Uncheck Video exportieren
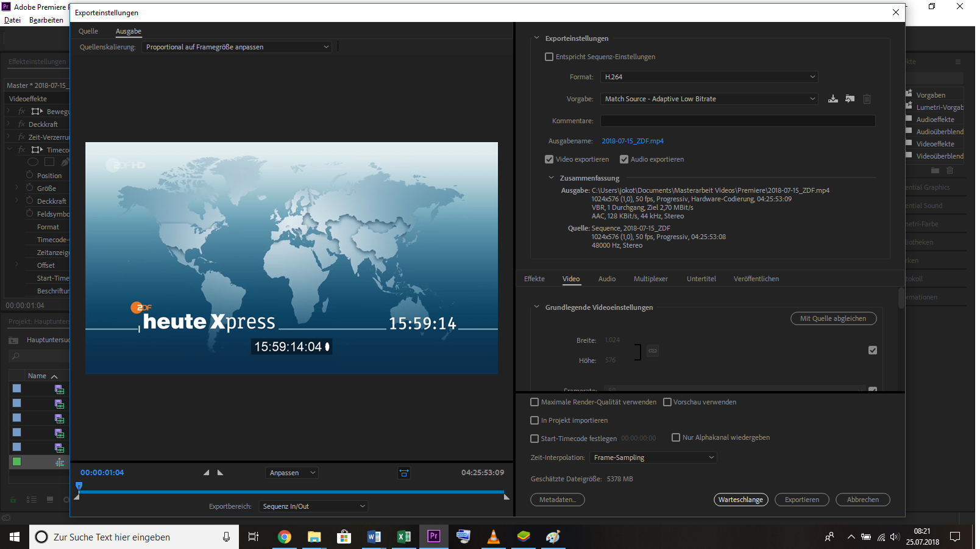 [x=549, y=159]
